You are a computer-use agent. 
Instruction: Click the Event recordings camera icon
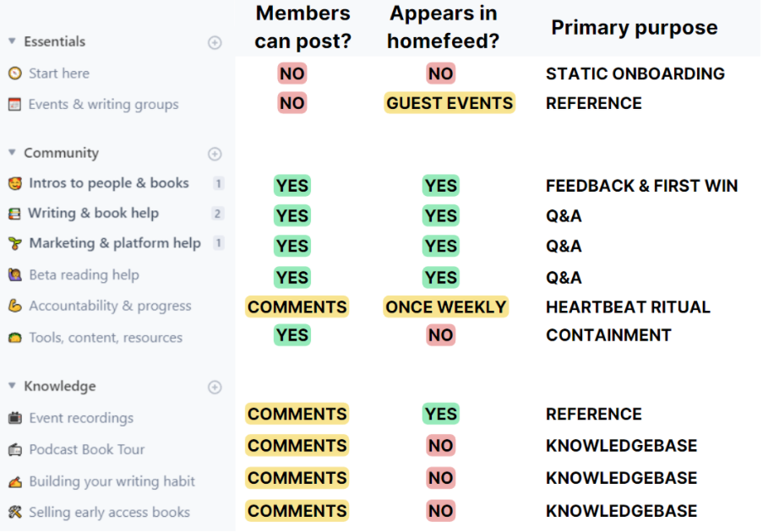coord(14,418)
